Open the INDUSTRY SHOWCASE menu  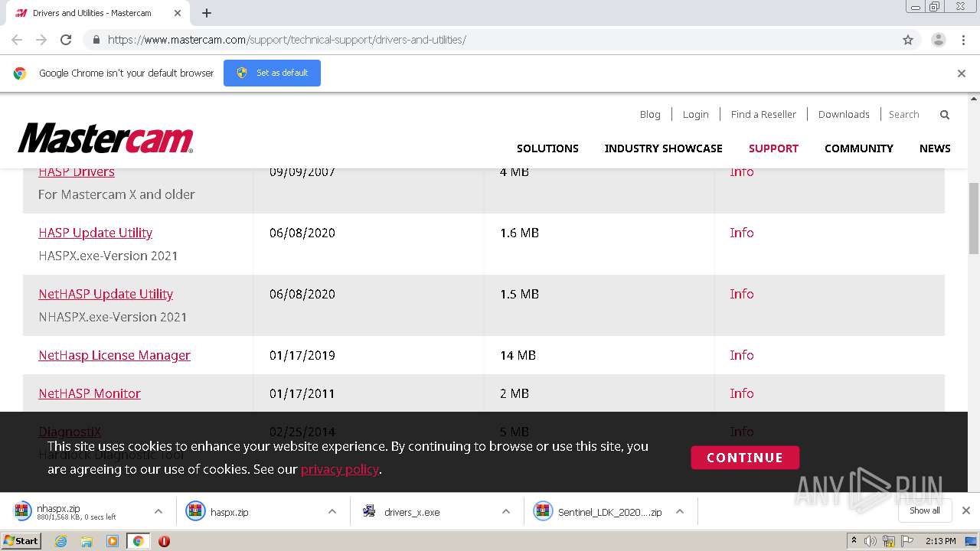point(663,148)
